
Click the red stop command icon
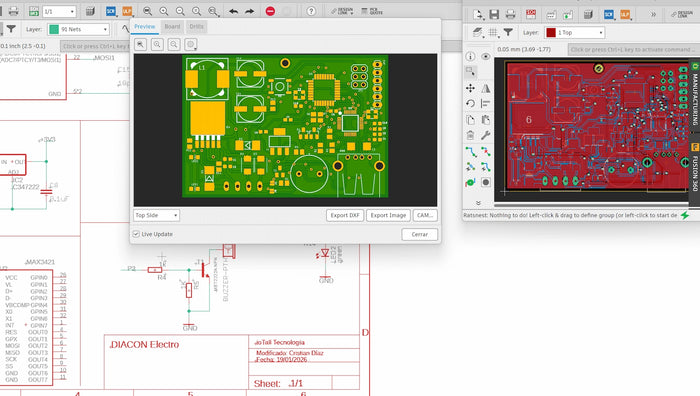pyautogui.click(x=270, y=11)
